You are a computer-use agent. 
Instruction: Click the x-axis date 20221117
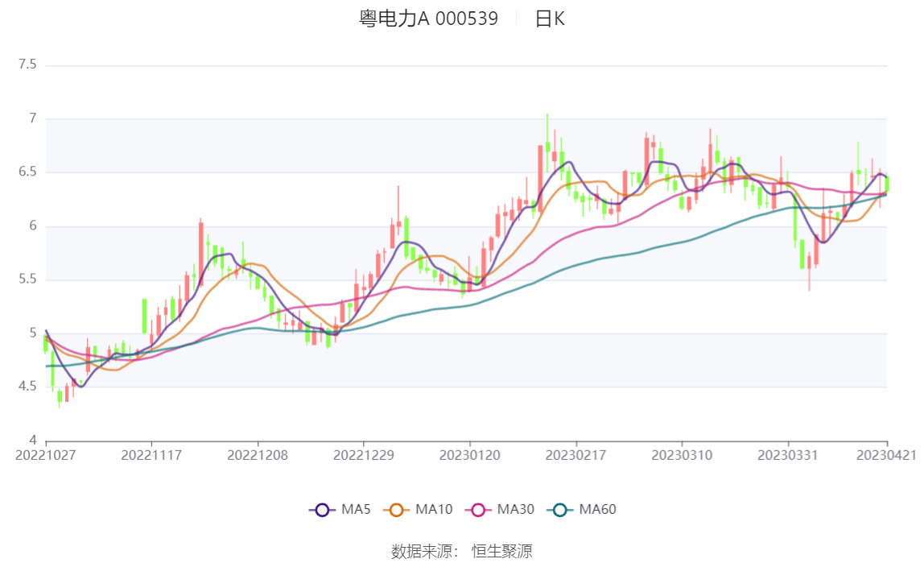pyautogui.click(x=151, y=455)
